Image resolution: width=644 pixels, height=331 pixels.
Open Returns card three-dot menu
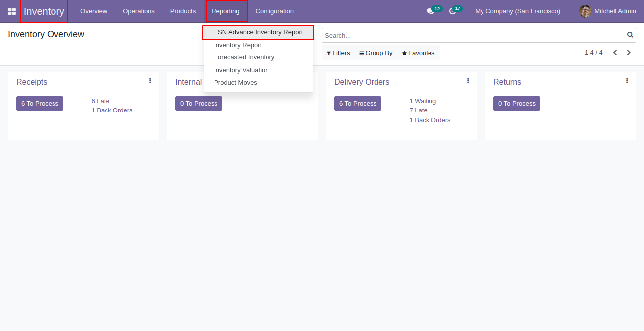click(x=627, y=81)
